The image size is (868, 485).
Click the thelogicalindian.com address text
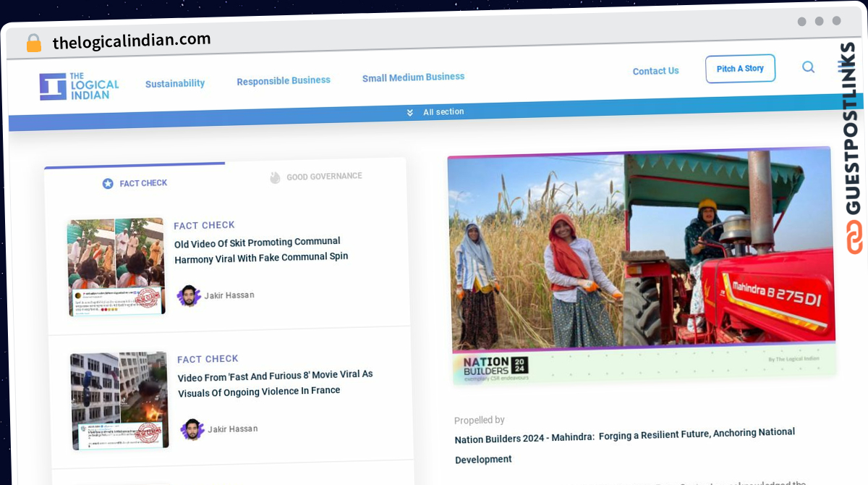click(132, 41)
